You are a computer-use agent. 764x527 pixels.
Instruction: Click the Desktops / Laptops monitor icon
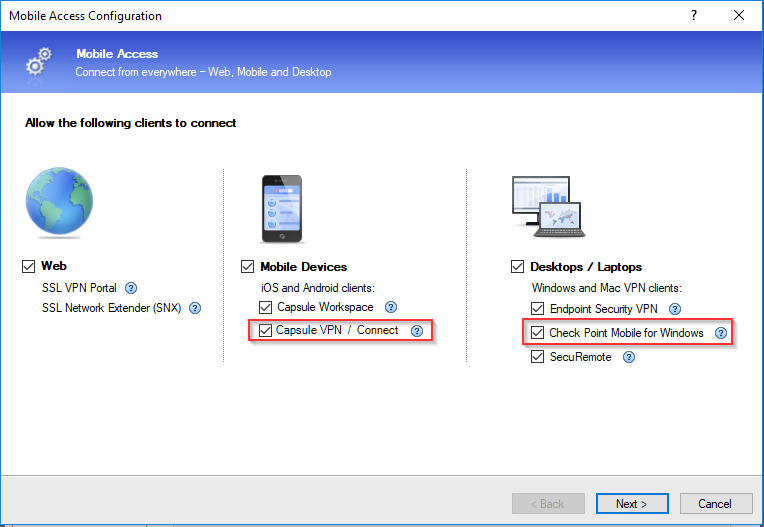click(549, 207)
